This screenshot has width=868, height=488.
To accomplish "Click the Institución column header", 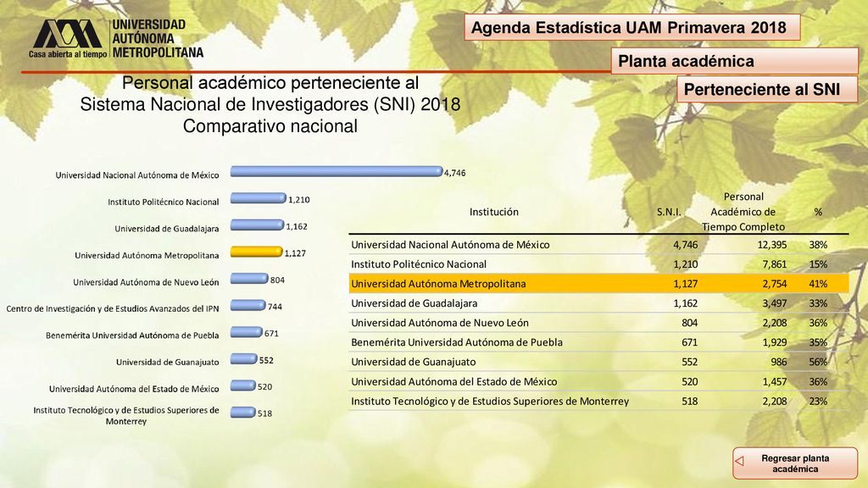I will click(x=494, y=211).
